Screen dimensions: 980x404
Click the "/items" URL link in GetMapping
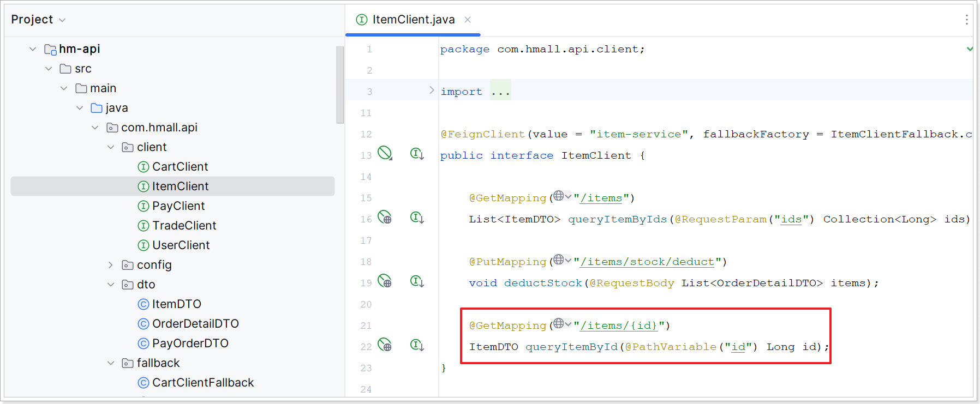(x=601, y=198)
